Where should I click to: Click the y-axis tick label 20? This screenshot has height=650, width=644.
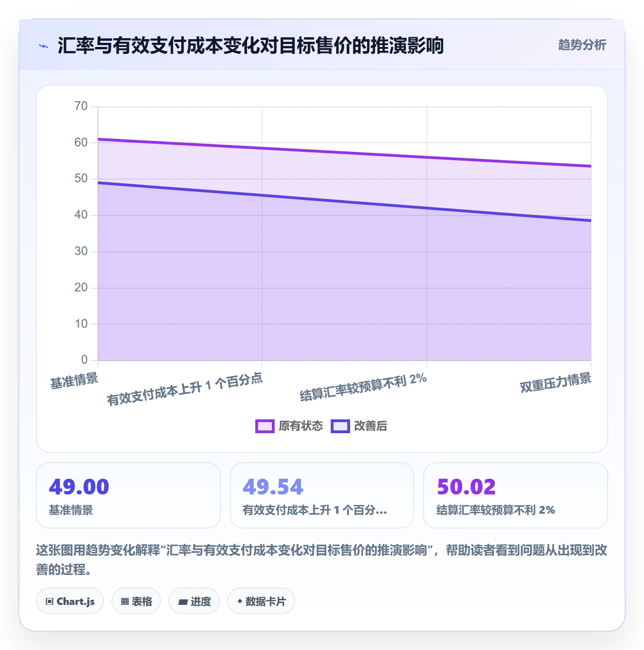coord(81,288)
